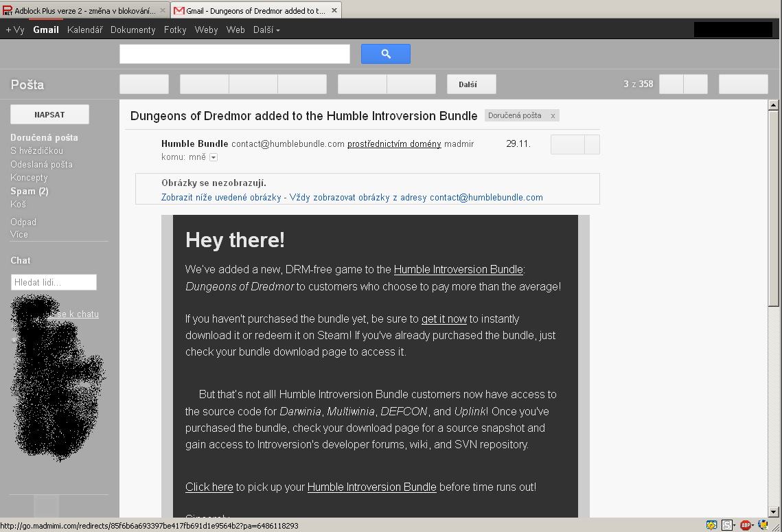Open the S hvězdičkou folder
Viewport: 782px width, 532px height.
36,150
